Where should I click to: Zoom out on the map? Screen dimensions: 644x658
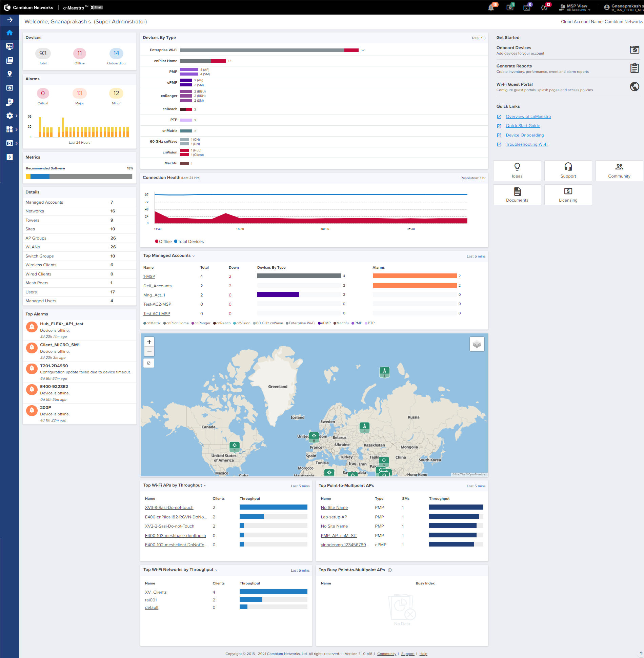tap(149, 351)
